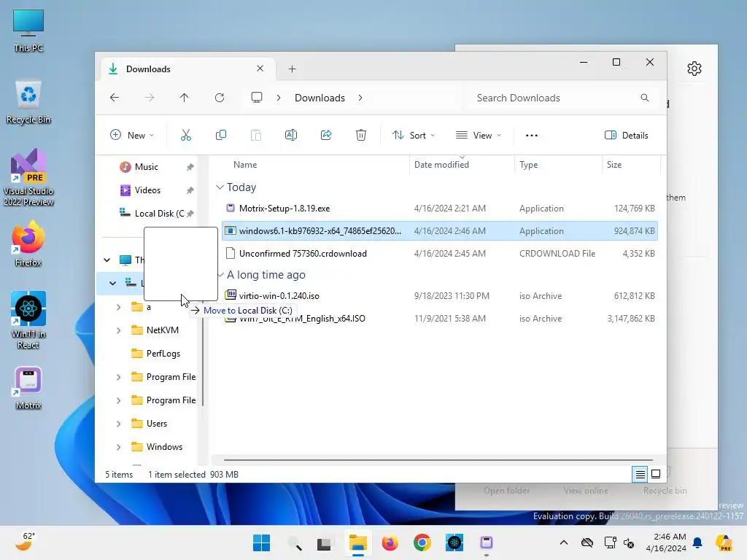Sort by Type column header

(x=528, y=165)
